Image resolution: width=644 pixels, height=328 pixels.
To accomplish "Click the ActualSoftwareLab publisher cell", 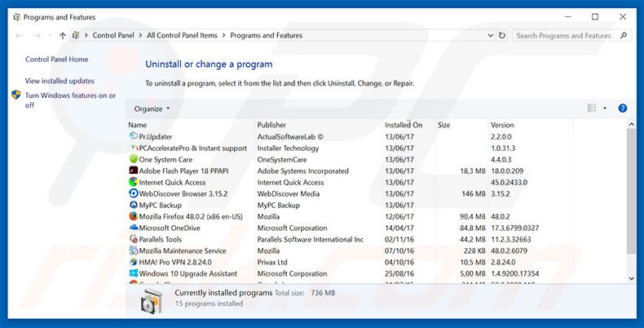I will (x=290, y=136).
